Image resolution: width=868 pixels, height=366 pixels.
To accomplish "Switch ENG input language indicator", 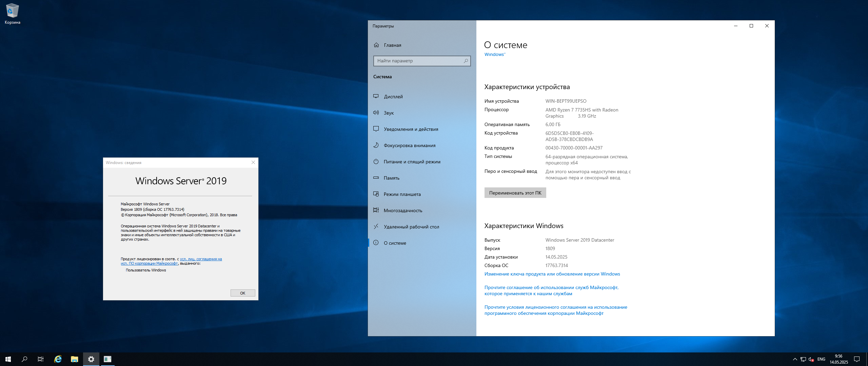I will (821, 359).
